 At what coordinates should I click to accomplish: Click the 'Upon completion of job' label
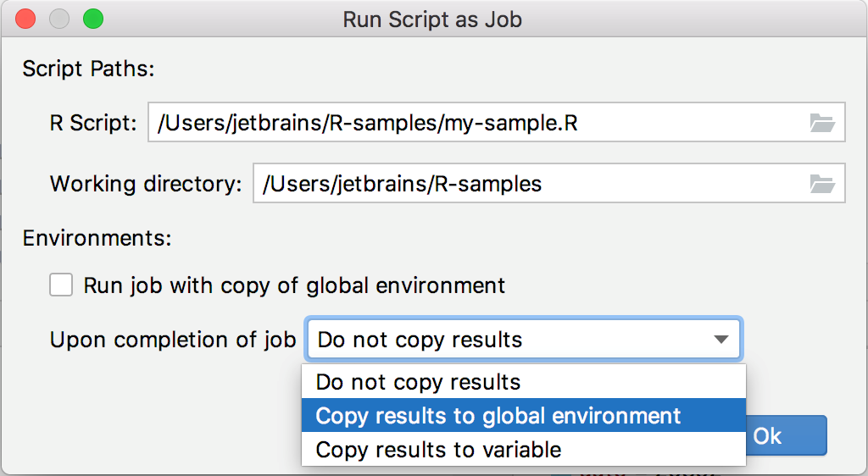tap(173, 340)
